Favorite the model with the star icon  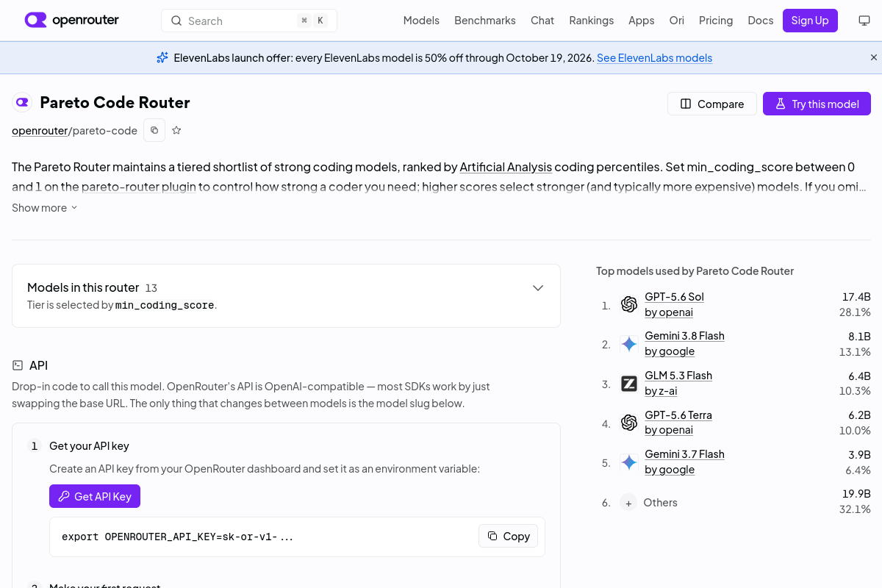coord(176,130)
